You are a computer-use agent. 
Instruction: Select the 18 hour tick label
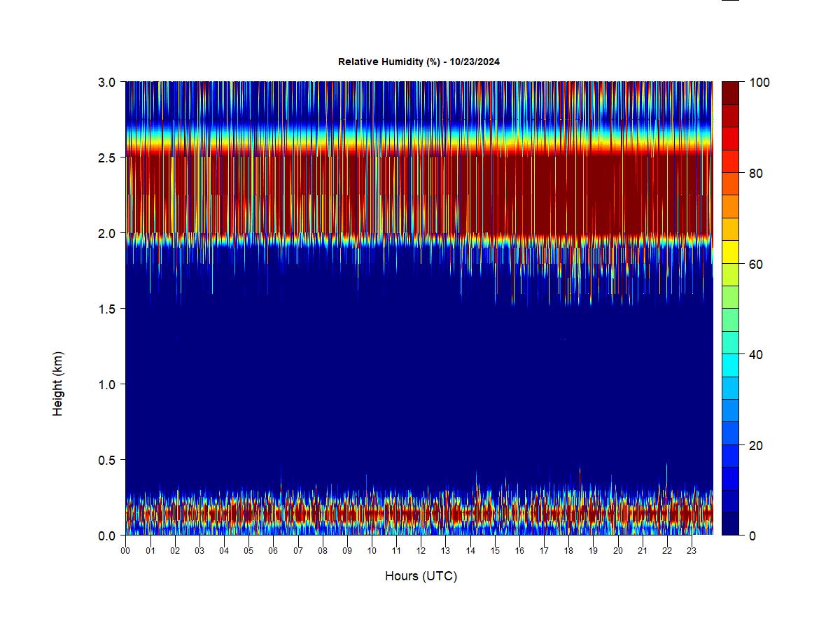[568, 551]
